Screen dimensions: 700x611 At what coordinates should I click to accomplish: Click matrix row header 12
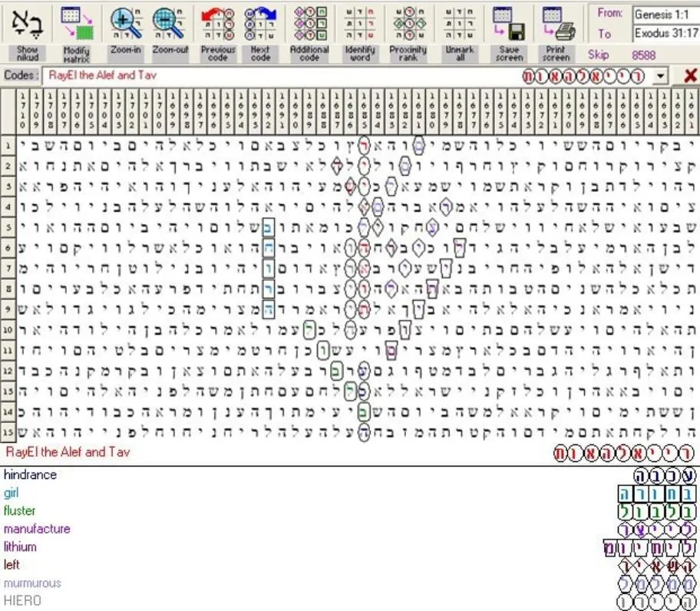(x=8, y=371)
